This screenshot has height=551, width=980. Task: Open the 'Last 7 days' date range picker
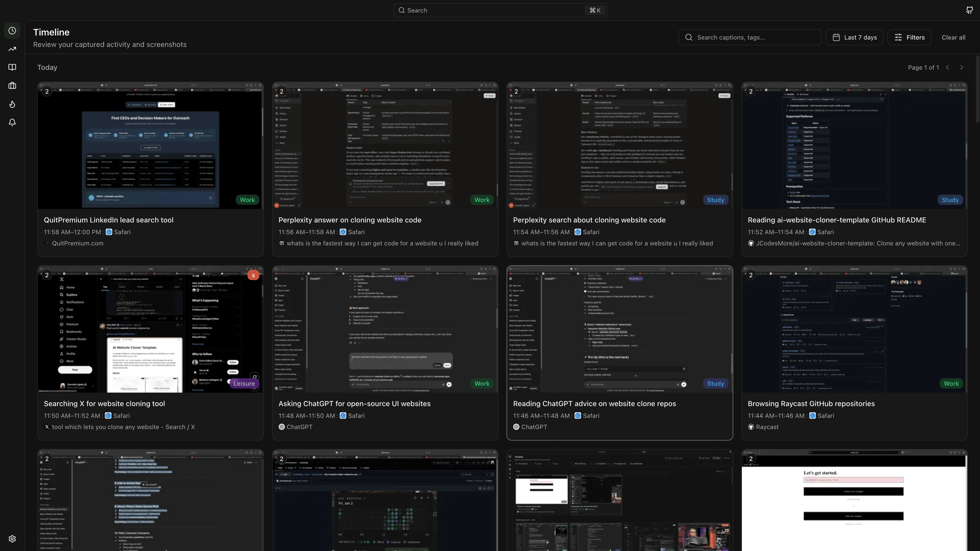[x=854, y=37]
